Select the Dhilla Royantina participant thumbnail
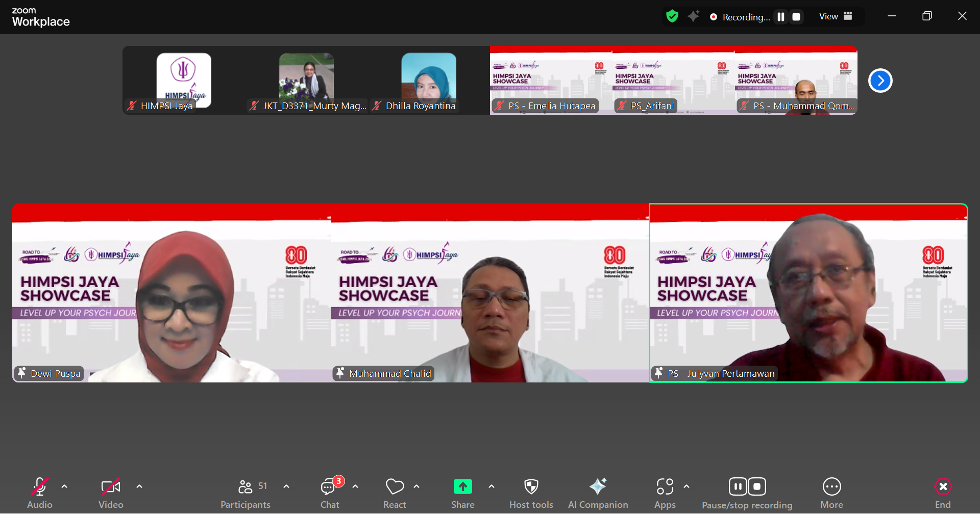 pyautogui.click(x=429, y=80)
